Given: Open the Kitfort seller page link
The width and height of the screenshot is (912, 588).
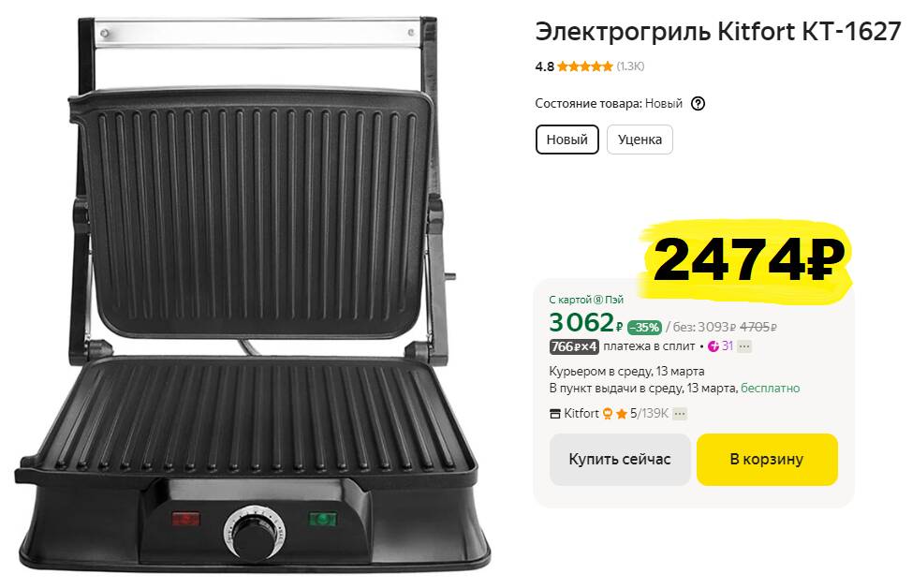Looking at the screenshot, I should pyautogui.click(x=581, y=414).
